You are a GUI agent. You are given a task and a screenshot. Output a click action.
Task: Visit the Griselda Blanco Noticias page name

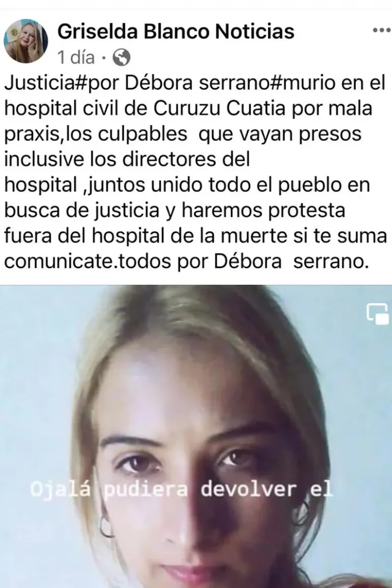point(176,31)
